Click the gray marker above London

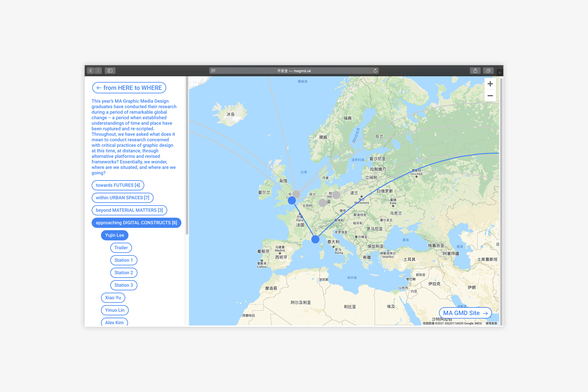pos(296,194)
